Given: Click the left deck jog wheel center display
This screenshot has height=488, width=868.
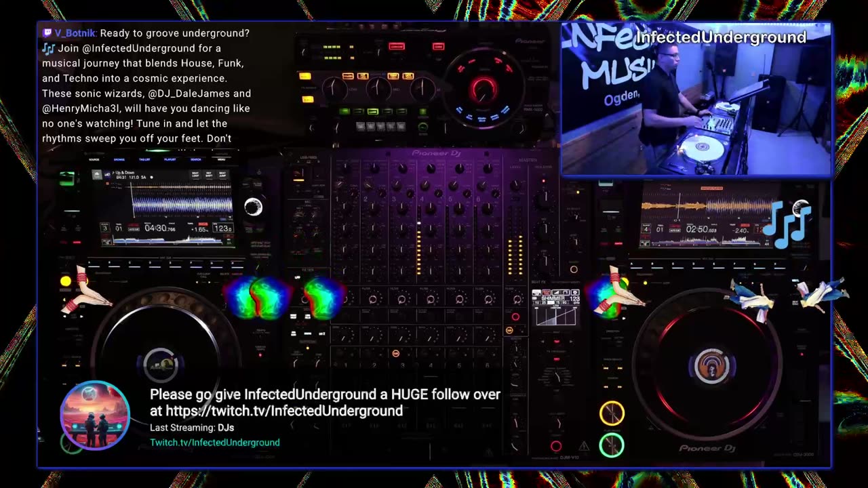Looking at the screenshot, I should (x=161, y=365).
